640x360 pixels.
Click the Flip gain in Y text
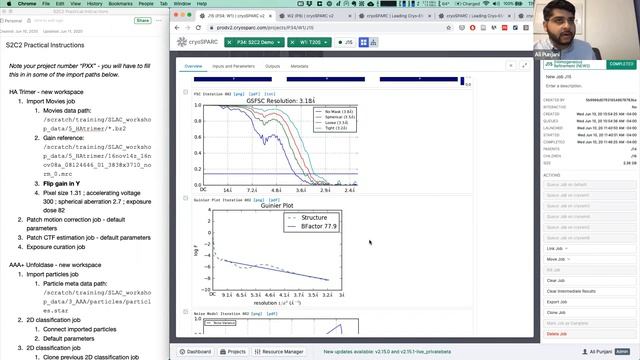click(x=62, y=184)
